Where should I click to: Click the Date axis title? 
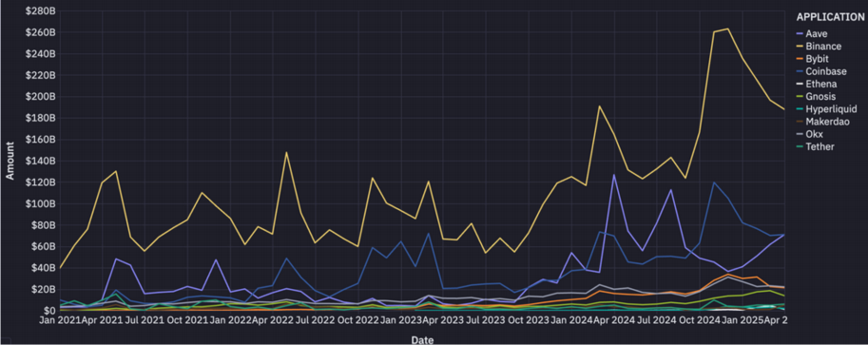tap(422, 339)
